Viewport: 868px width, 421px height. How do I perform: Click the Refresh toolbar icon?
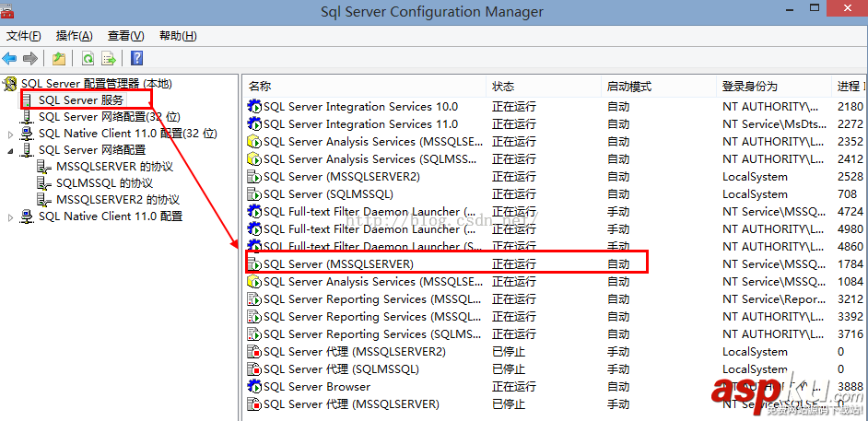tap(88, 59)
